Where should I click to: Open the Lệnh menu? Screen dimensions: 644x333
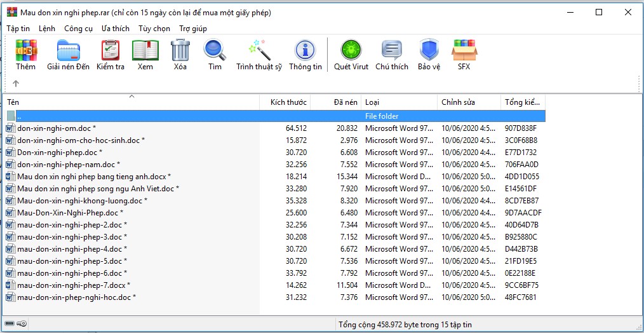(x=47, y=29)
